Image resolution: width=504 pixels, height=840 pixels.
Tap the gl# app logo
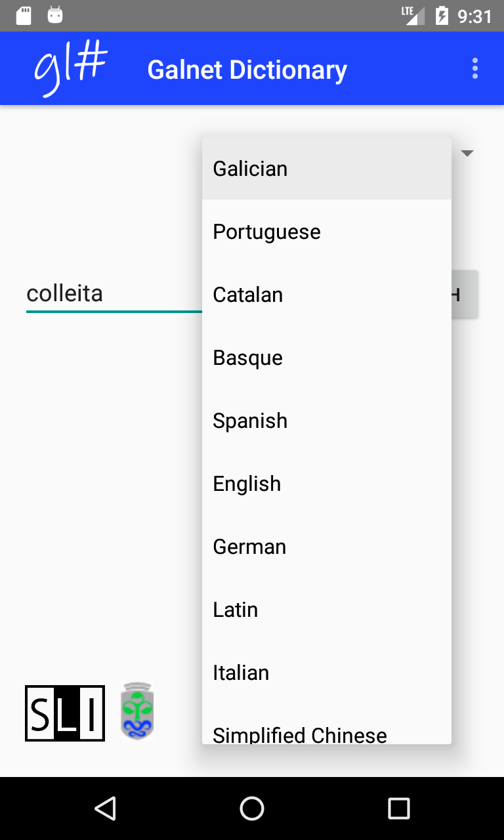pyautogui.click(x=70, y=69)
